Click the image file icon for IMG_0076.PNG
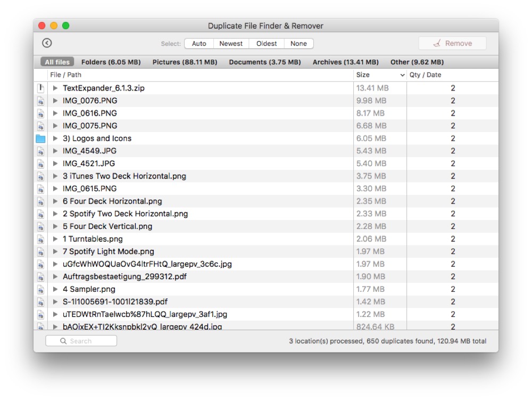This screenshot has height=400, width=532. pos(41,101)
